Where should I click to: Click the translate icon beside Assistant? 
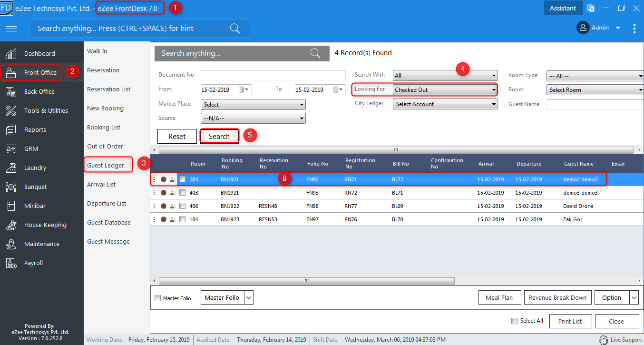(x=591, y=8)
